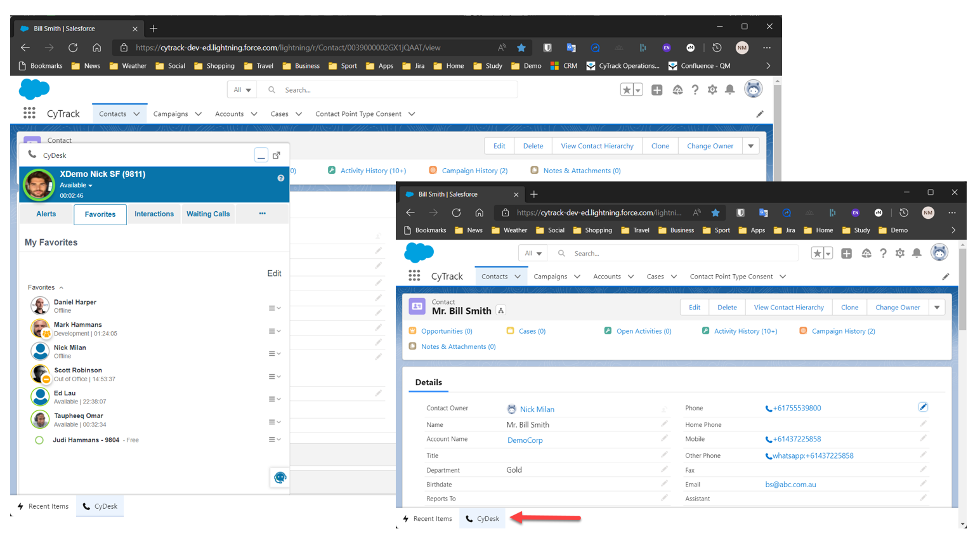Open Salesforce Help icon in front window
Screen dimensions: 980x543
(883, 253)
